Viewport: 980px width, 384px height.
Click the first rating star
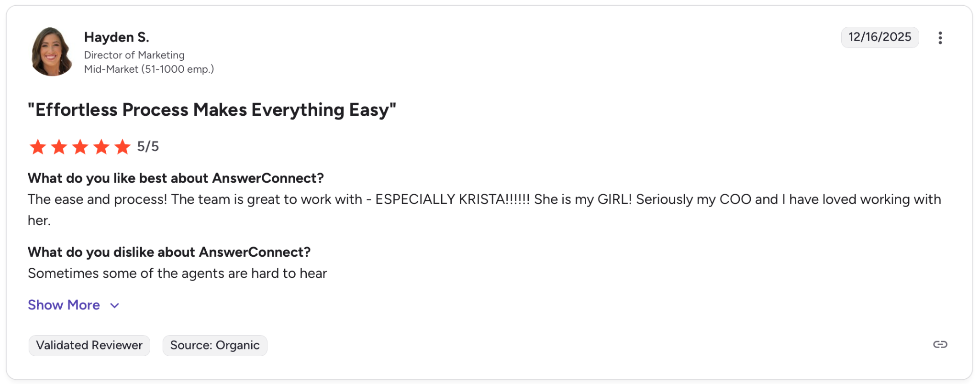(x=38, y=147)
